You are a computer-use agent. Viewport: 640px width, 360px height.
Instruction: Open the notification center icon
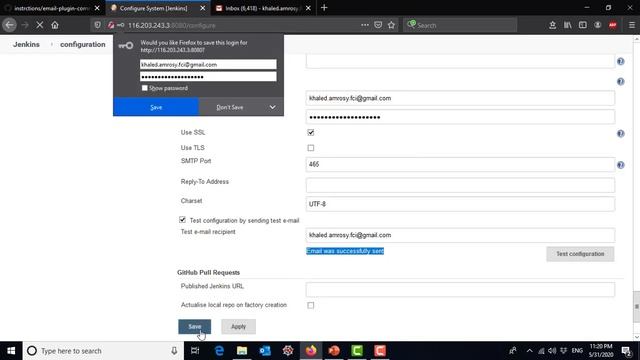click(627, 351)
